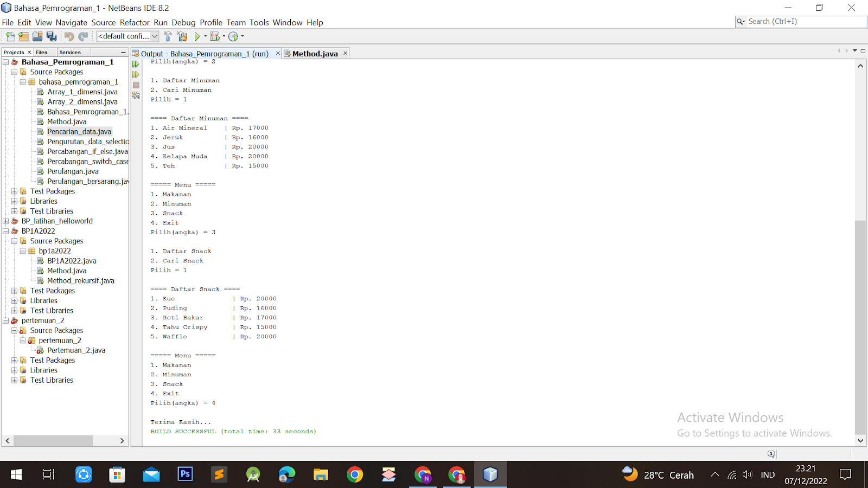The height and width of the screenshot is (488, 868).
Task: Open Photoshop from the taskbar
Action: click(185, 474)
